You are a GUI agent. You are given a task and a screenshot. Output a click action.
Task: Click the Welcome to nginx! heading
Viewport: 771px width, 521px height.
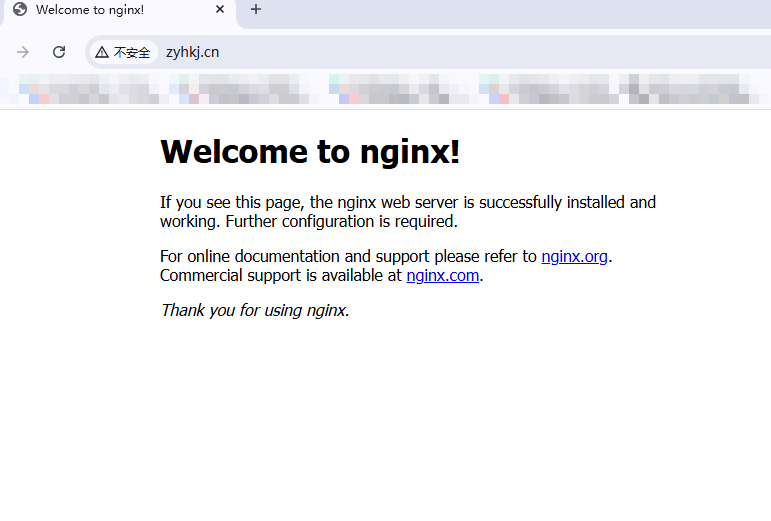point(310,151)
